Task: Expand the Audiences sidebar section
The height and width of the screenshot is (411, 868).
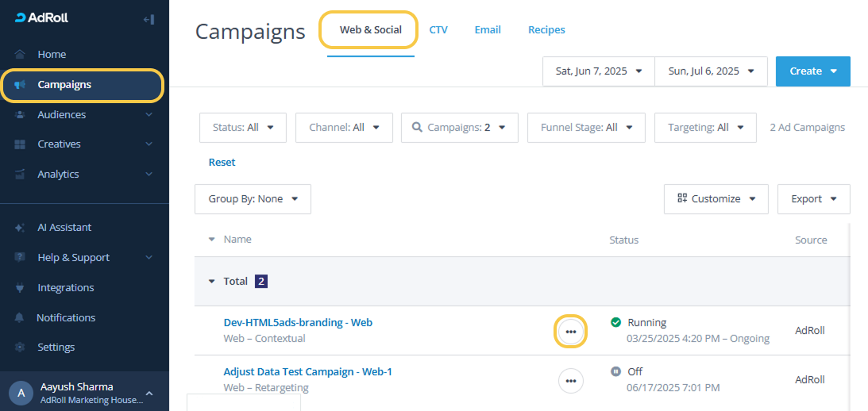Action: pos(149,115)
